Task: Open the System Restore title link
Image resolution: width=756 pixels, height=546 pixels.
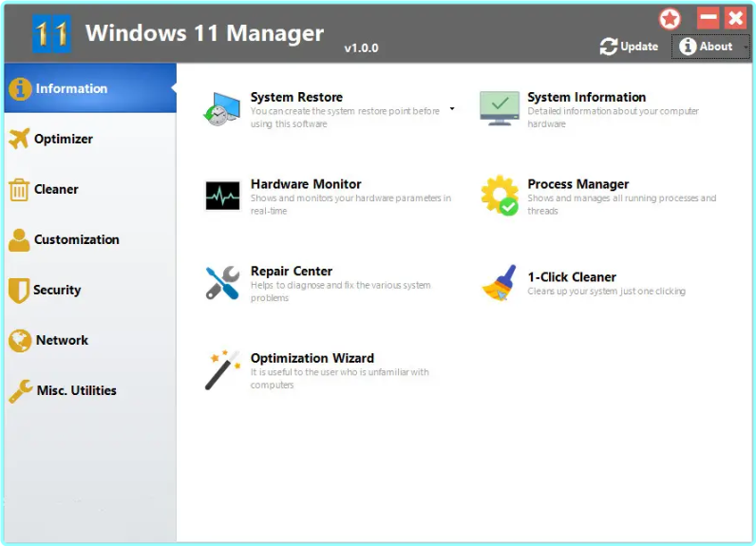Action: tap(296, 97)
